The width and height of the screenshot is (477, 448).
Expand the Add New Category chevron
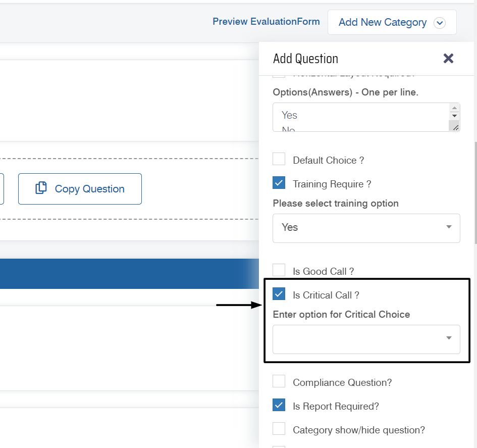tap(440, 23)
